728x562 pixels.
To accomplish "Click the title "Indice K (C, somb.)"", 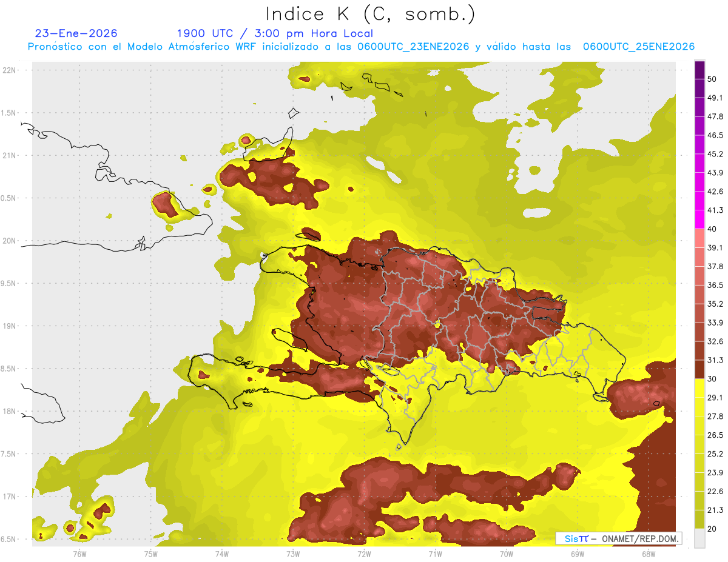I will pos(371,14).
